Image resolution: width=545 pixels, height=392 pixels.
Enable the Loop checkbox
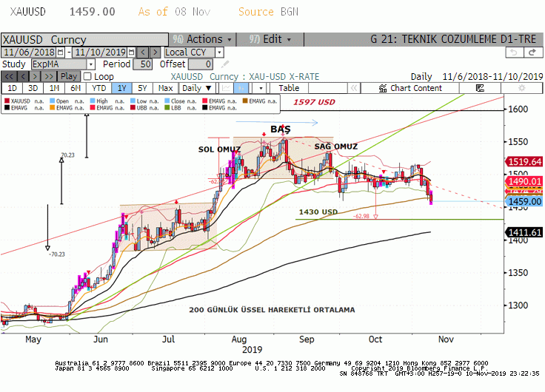[x=87, y=76]
